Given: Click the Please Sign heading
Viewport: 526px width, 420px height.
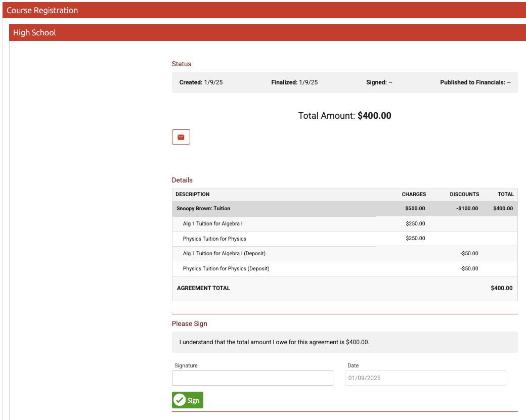Looking at the screenshot, I should tap(190, 324).
